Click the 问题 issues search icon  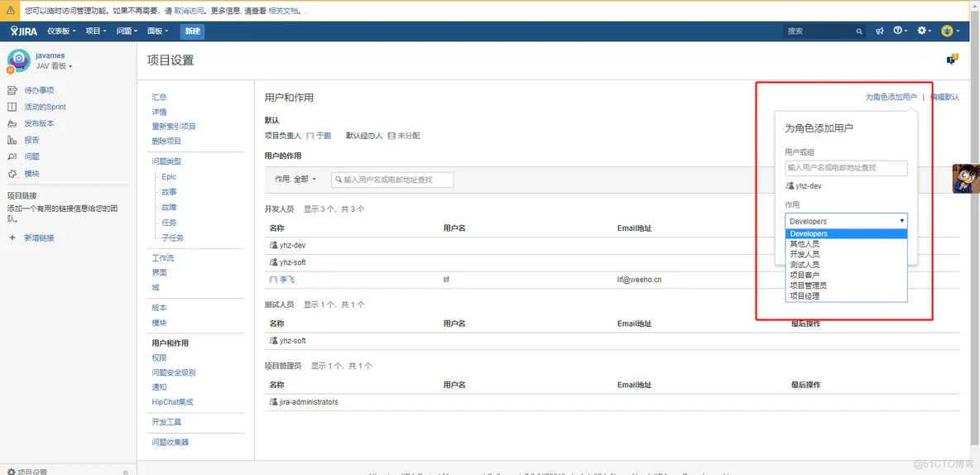coord(12,157)
